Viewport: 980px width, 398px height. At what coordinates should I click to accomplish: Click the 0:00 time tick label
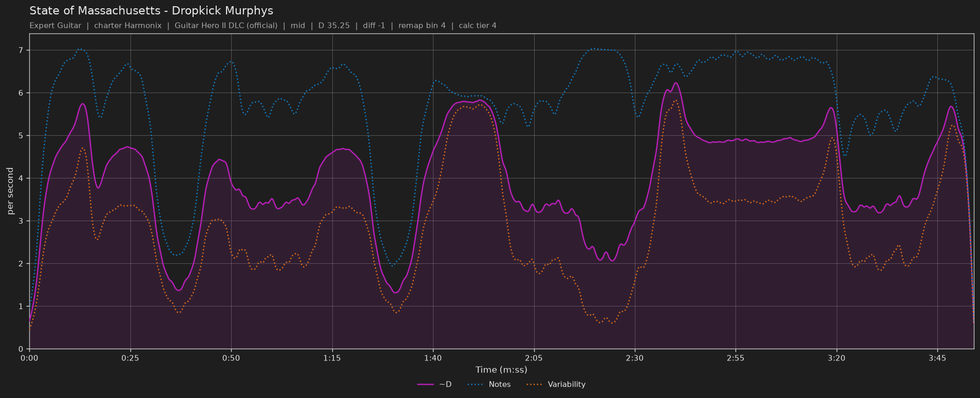point(29,358)
